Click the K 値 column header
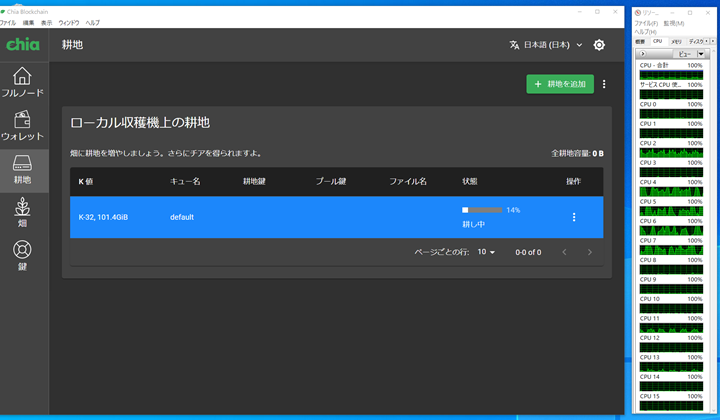This screenshot has height=420, width=720. (85, 181)
